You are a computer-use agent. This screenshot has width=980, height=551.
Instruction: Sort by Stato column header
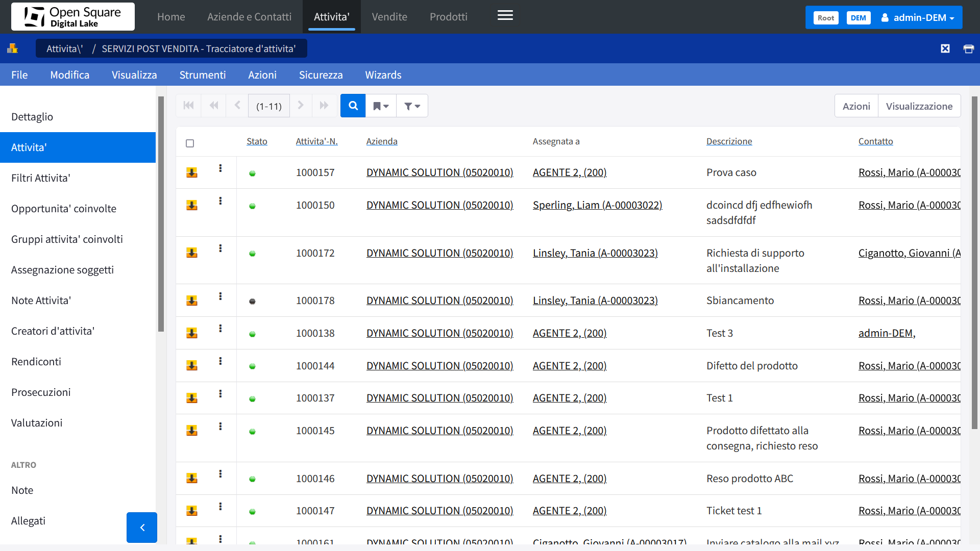pos(257,141)
